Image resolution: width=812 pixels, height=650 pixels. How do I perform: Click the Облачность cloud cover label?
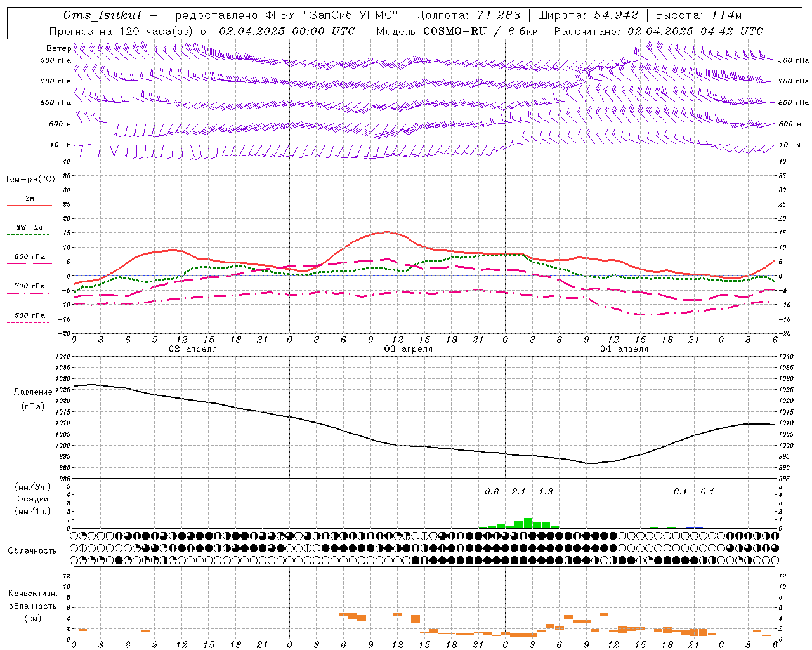click(32, 550)
